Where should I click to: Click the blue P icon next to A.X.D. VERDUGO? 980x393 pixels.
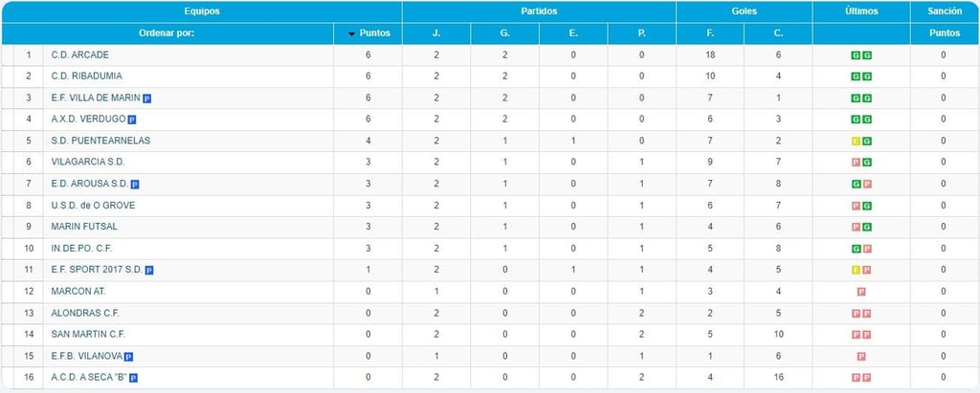132,120
